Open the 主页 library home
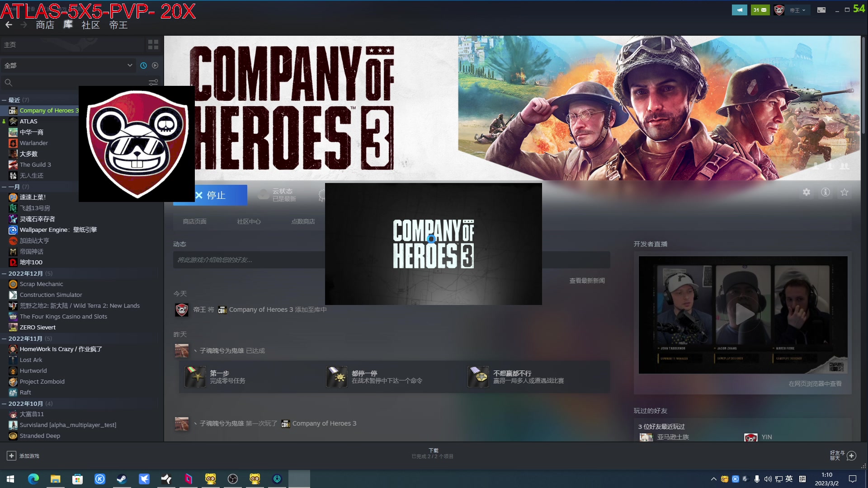 72,44
